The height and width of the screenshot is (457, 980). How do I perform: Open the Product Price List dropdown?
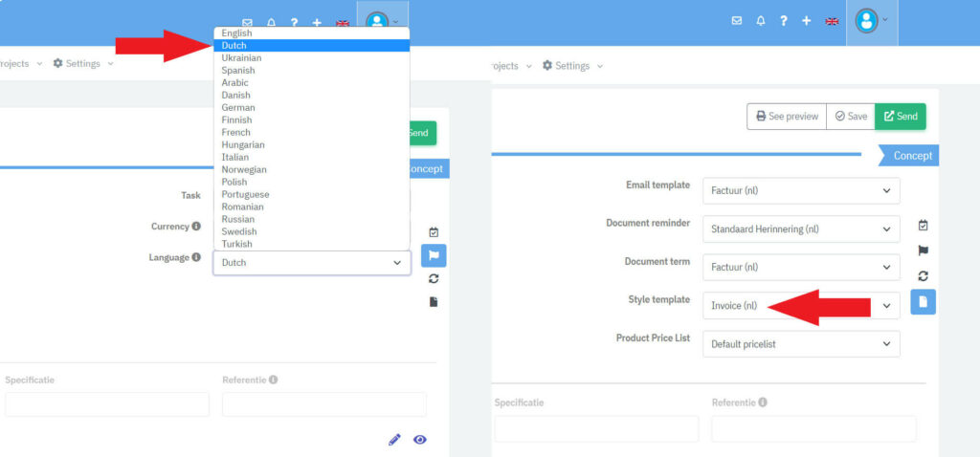(801, 344)
